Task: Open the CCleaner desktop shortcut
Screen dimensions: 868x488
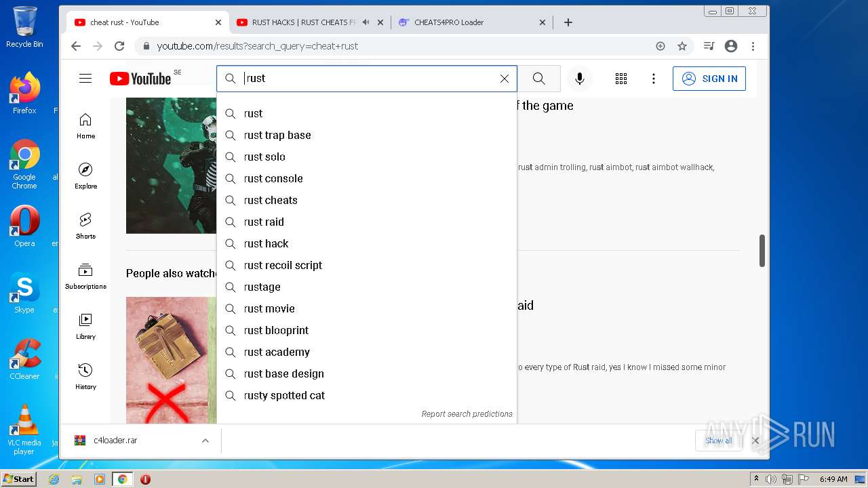Action: pyautogui.click(x=24, y=359)
